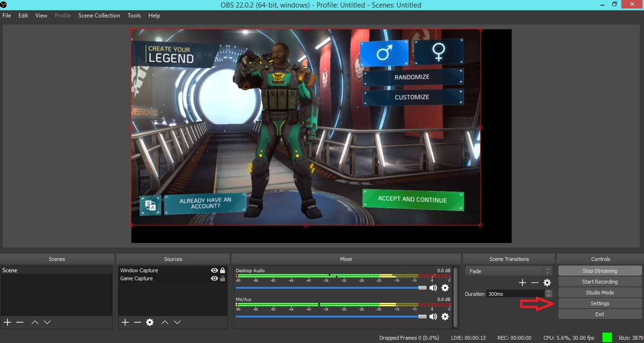The height and width of the screenshot is (343, 644).
Task: Add a new scene with plus icon
Action: pos(8,322)
